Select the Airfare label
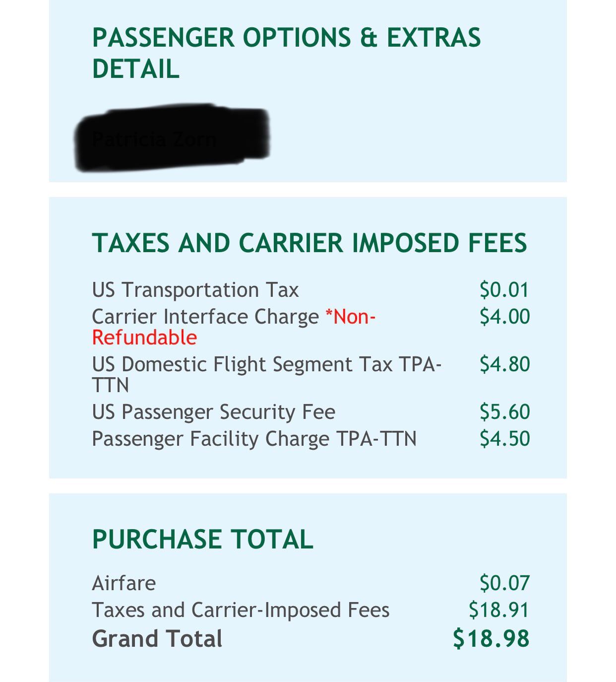 click(124, 583)
